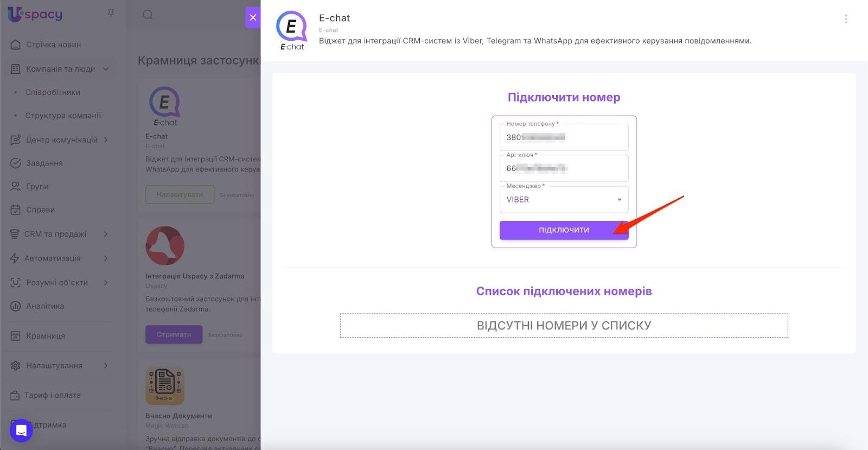Expand Налаштування chevron

click(x=106, y=365)
